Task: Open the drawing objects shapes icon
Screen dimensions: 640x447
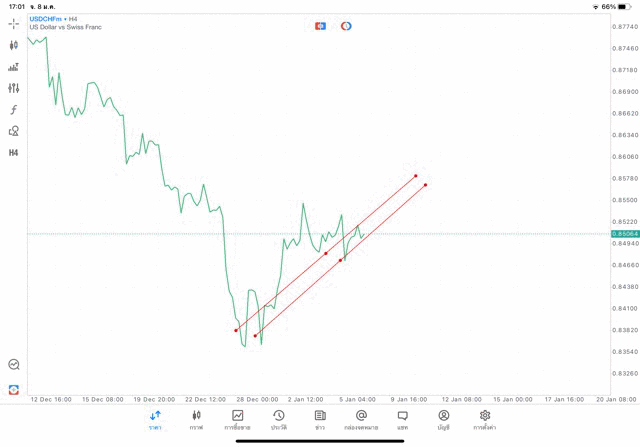Action: tap(14, 131)
